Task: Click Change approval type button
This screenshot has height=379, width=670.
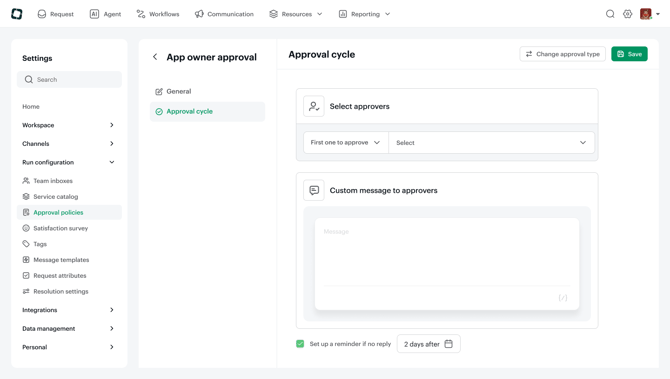Action: 562,54
